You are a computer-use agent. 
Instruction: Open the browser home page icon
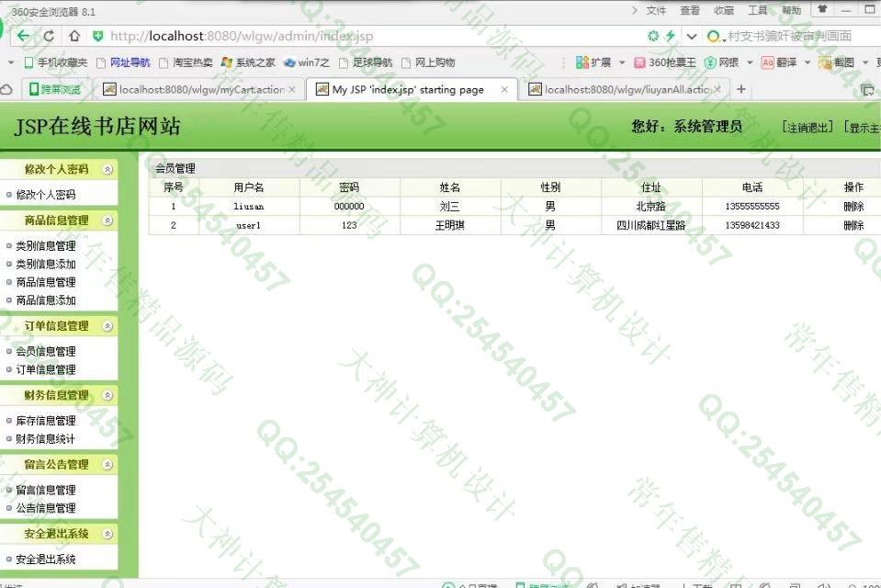coord(74,36)
